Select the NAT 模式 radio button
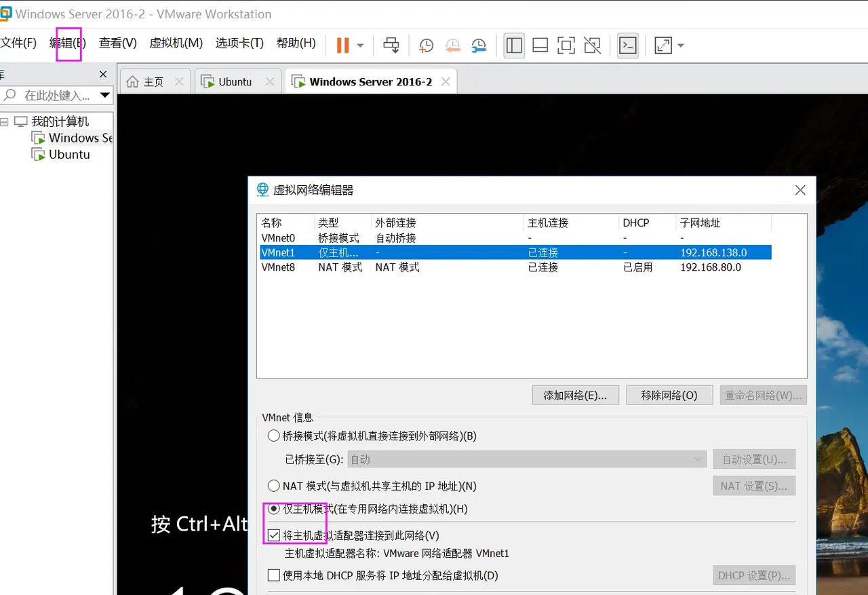Image resolution: width=868 pixels, height=595 pixels. 273,486
